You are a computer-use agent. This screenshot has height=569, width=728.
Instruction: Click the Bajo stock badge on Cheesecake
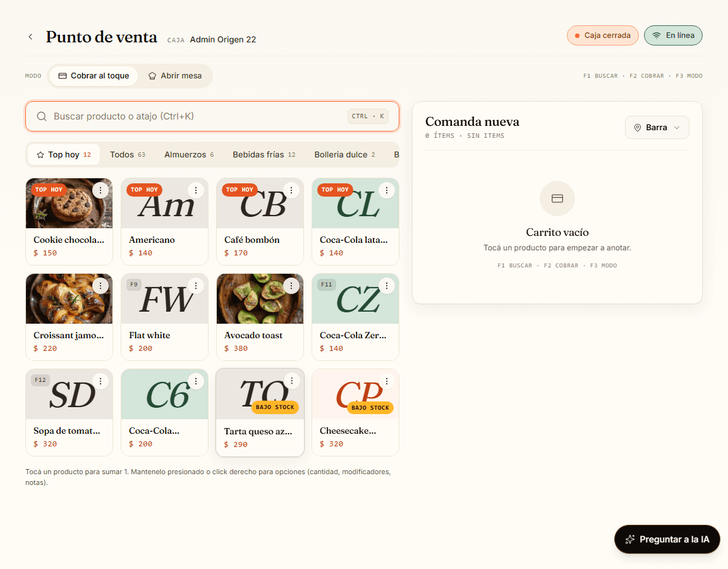coord(370,408)
